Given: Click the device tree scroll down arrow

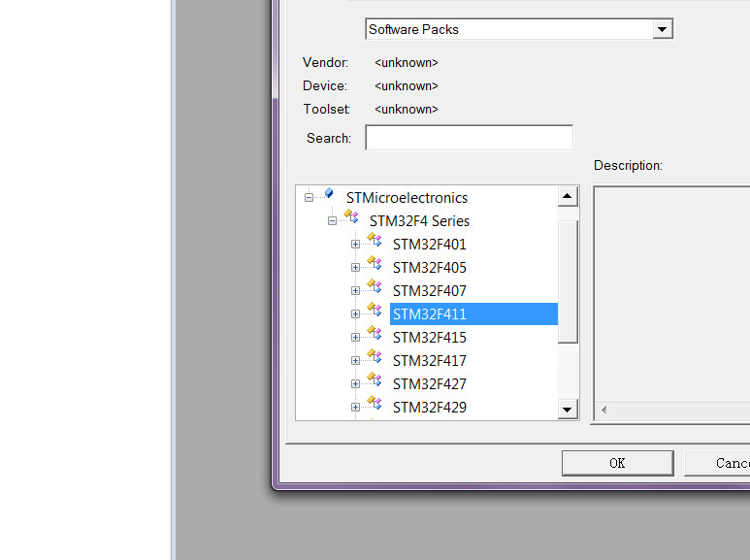Looking at the screenshot, I should pyautogui.click(x=568, y=410).
